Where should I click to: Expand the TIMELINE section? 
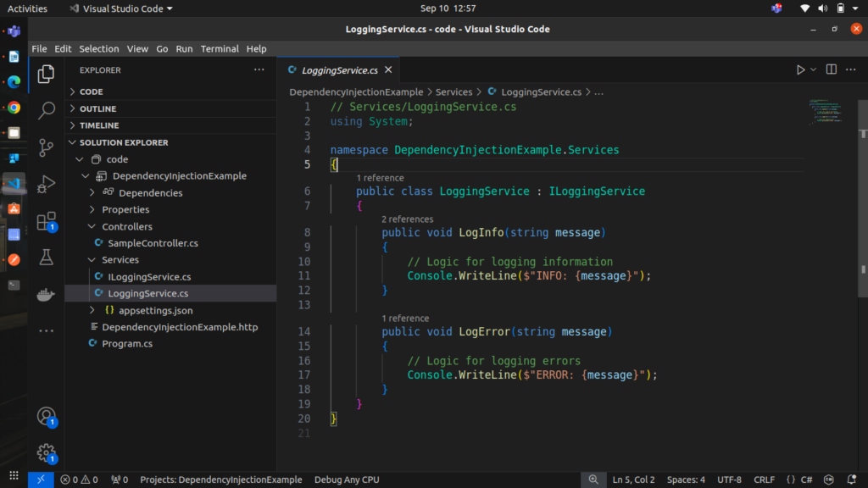pyautogui.click(x=99, y=125)
